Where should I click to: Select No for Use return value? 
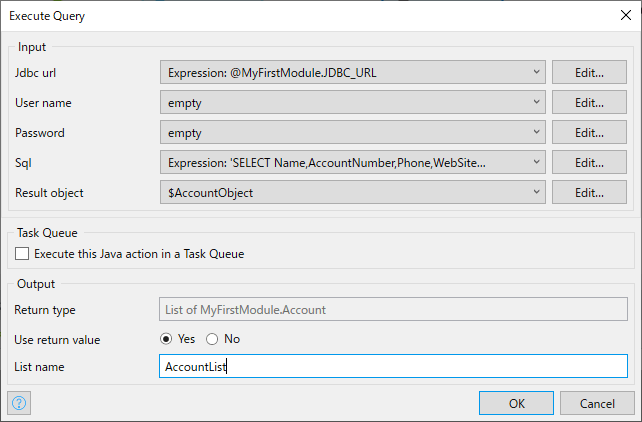(213, 339)
